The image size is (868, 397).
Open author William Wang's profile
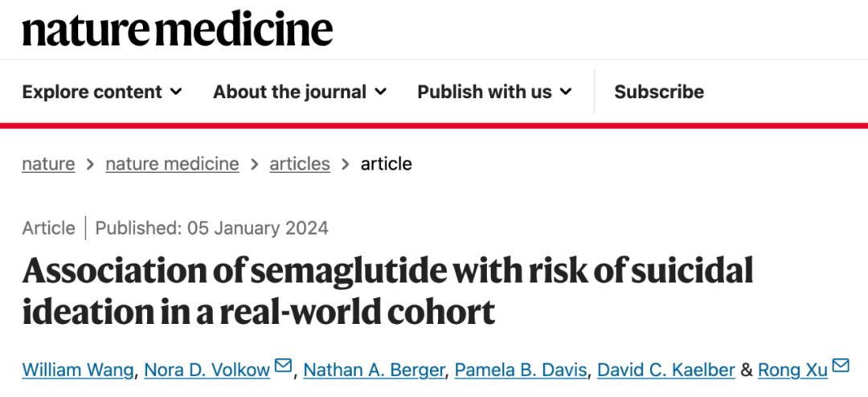79,370
